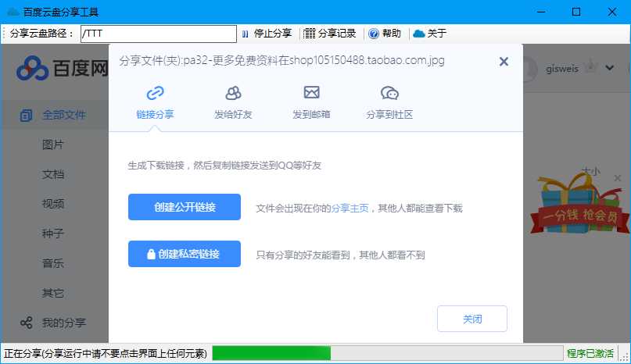
Task: Close the share dialog with X
Action: click(x=504, y=62)
